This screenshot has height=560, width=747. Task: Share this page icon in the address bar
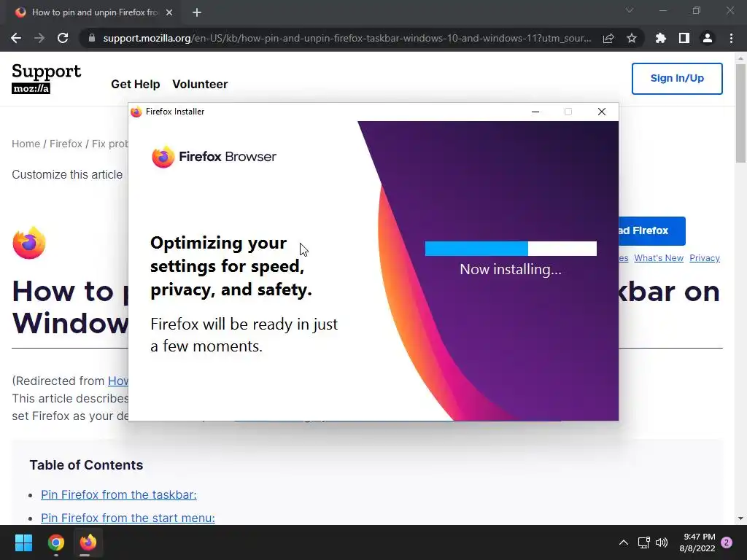click(608, 38)
